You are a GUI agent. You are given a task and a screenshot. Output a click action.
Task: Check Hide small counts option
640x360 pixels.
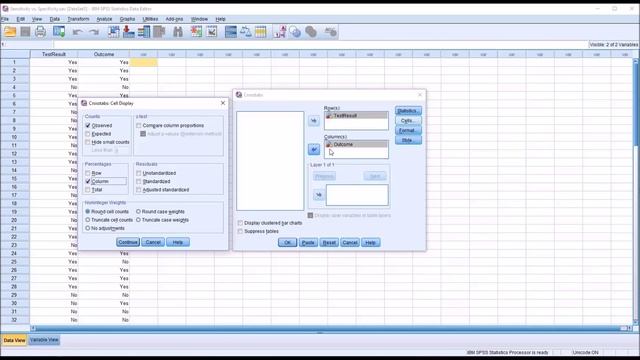click(88, 142)
